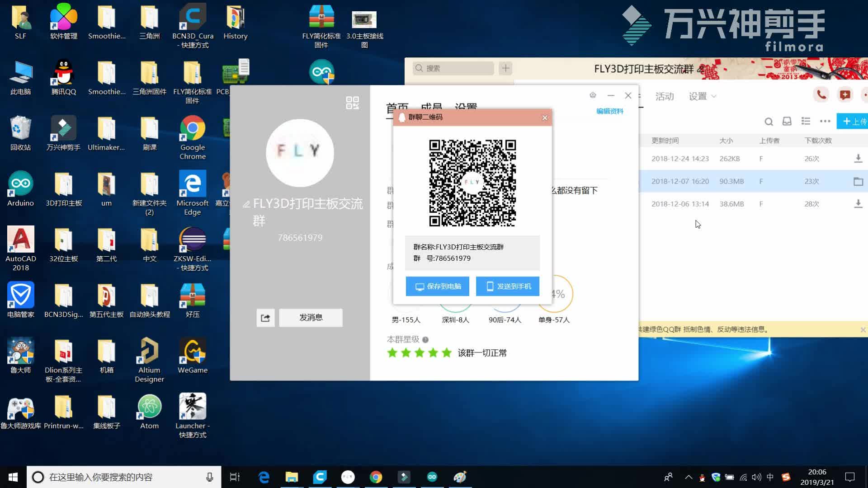Click the '+' beside the search bar
This screenshot has height=488, width=868.
pyautogui.click(x=505, y=68)
